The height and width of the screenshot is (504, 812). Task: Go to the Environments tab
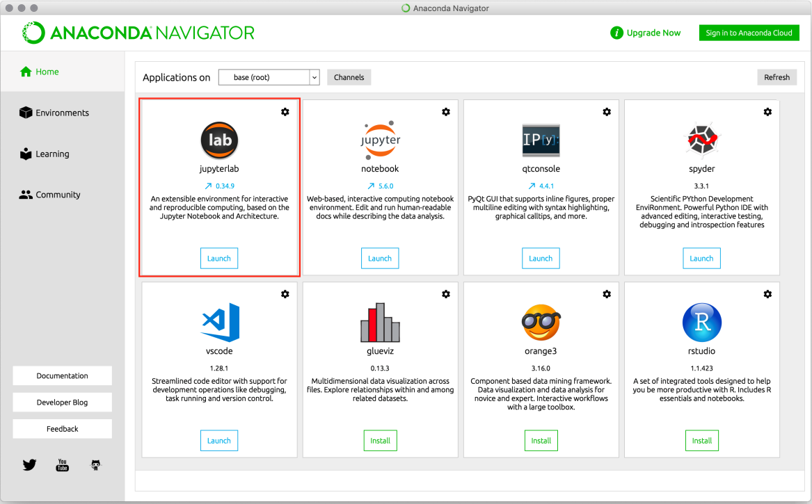click(x=62, y=113)
